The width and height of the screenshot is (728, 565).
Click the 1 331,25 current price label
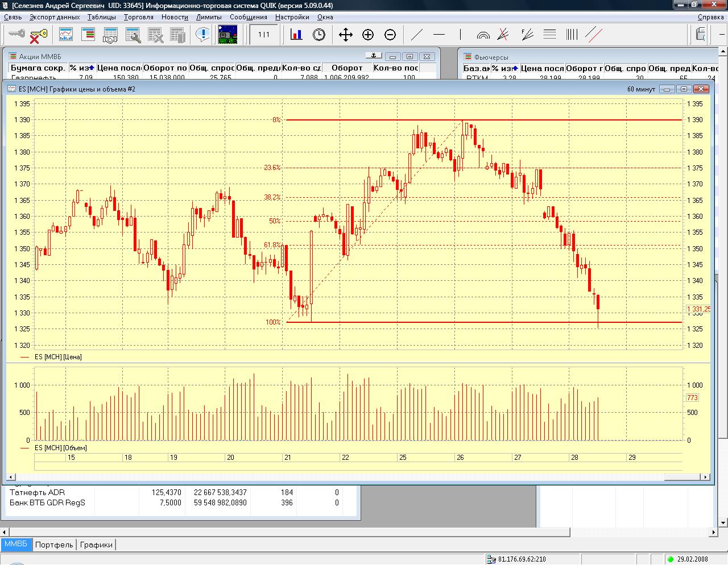(699, 309)
